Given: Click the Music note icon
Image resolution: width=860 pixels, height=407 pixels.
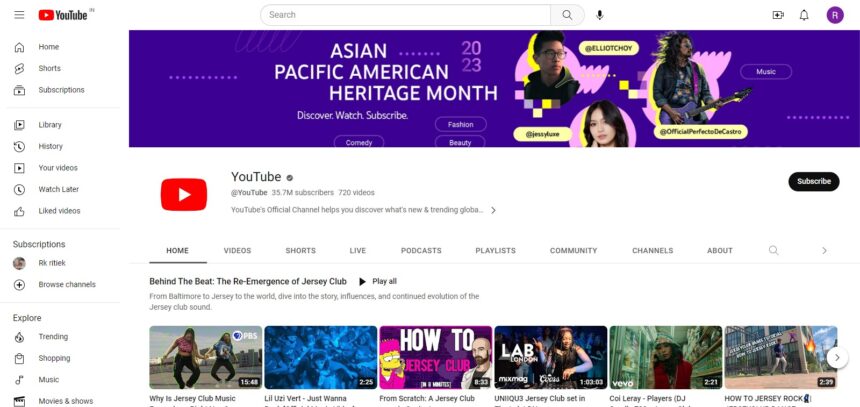Looking at the screenshot, I should coord(19,380).
